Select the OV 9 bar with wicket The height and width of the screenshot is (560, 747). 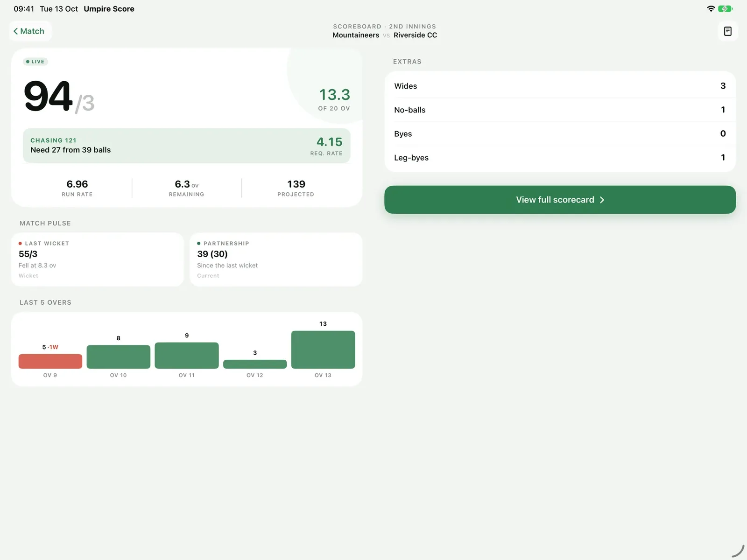click(50, 361)
